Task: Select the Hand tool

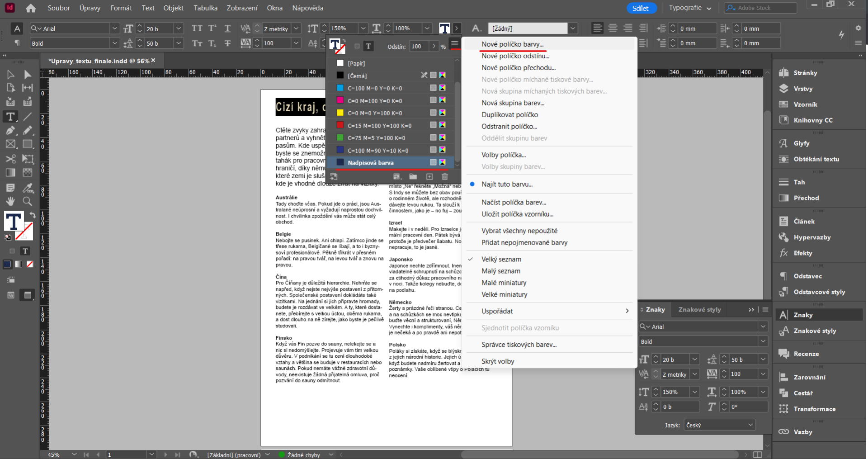Action: click(10, 202)
